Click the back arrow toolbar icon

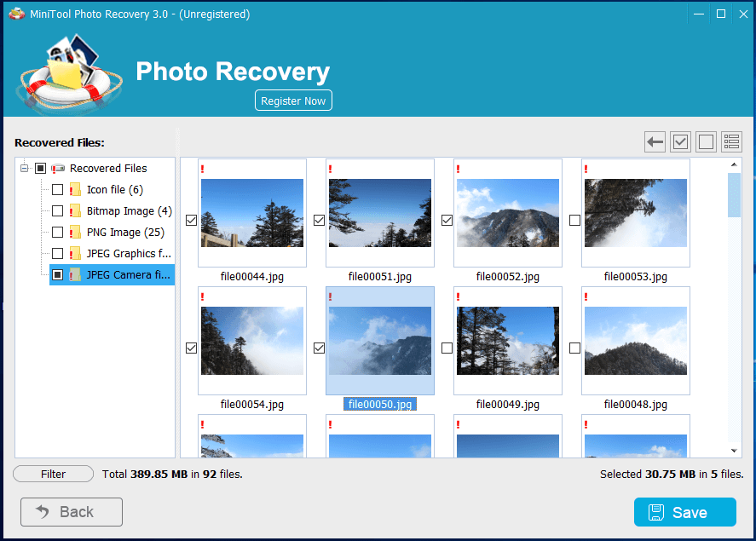tap(655, 142)
